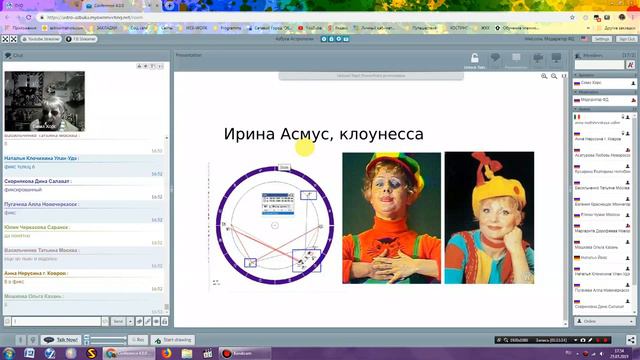640x360 pixels.
Task: Search attendees in the attendee filter field
Action: [x=599, y=64]
